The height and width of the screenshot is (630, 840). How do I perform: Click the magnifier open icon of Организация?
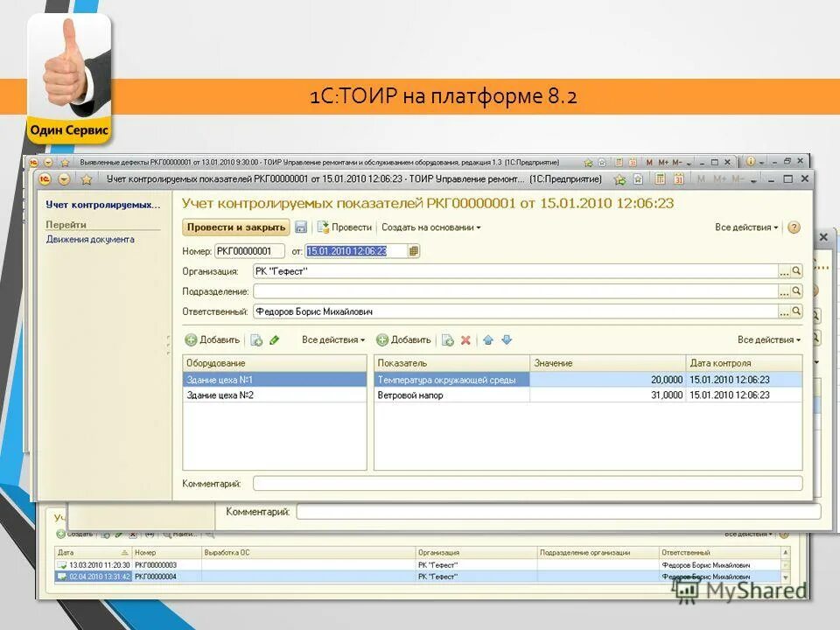(796, 271)
